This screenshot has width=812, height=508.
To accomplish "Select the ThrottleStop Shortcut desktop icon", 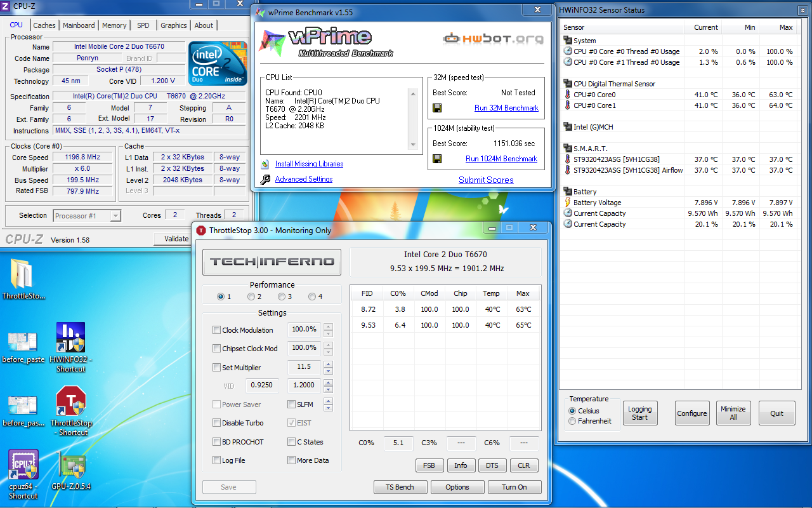I will [70, 410].
